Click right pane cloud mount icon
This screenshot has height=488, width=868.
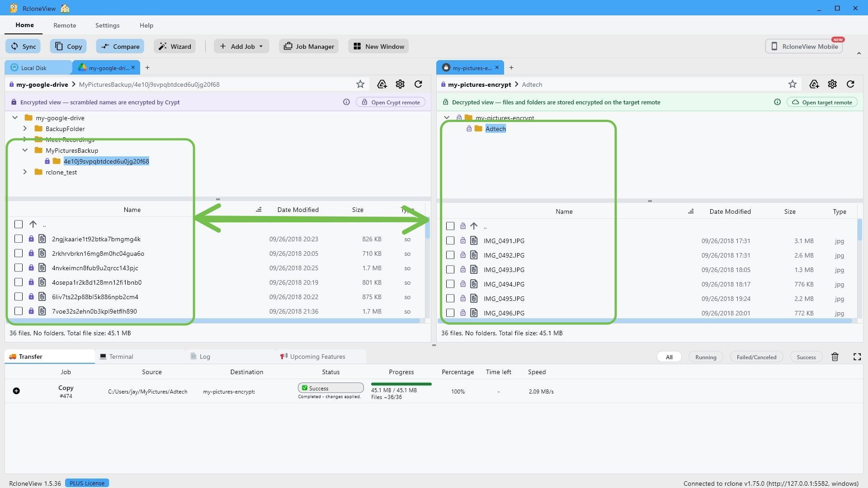point(814,84)
